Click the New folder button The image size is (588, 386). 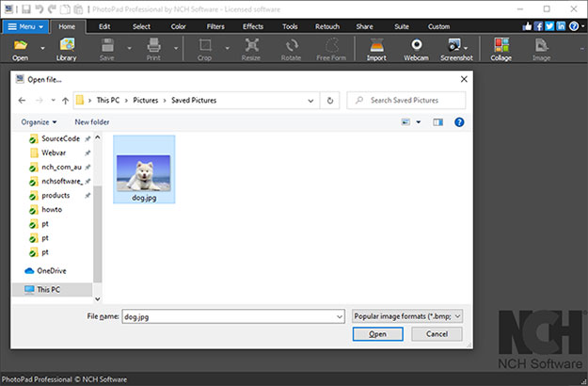point(92,122)
